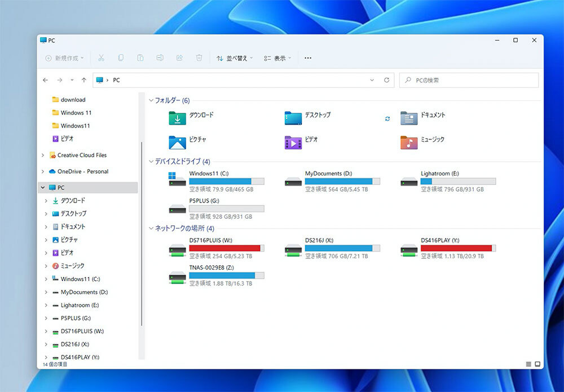Switch to large icons view in status bar
The height and width of the screenshot is (392, 564).
point(537,364)
